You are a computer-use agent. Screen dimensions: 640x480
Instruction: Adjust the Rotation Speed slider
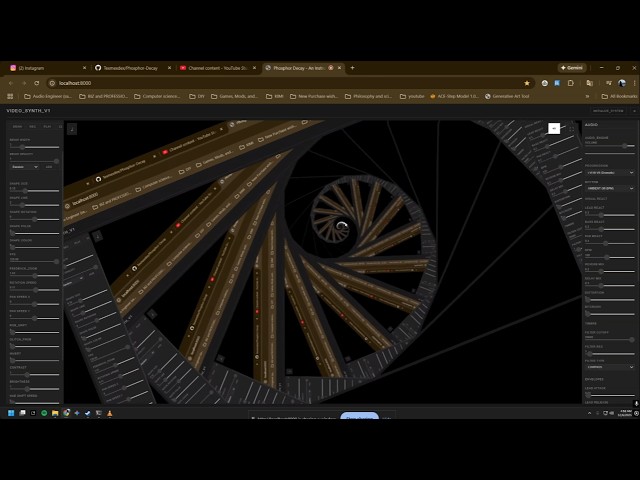[35, 290]
